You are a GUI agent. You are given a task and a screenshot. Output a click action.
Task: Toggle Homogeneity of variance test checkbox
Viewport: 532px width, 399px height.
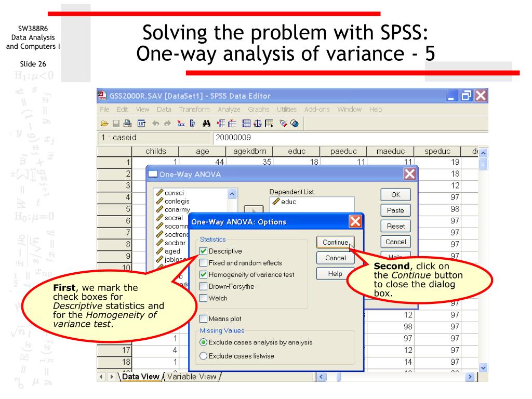[203, 274]
